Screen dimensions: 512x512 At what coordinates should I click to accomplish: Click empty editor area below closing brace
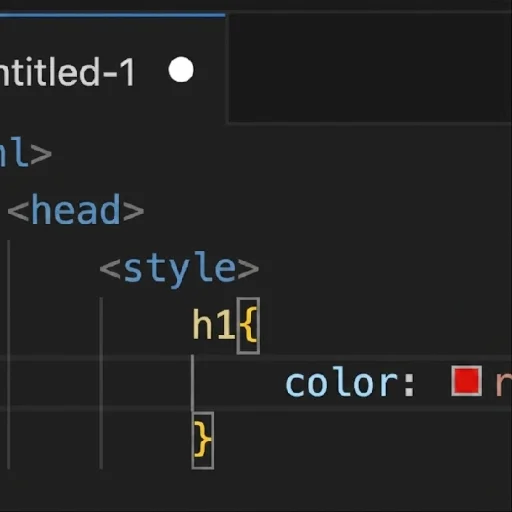coord(300,490)
